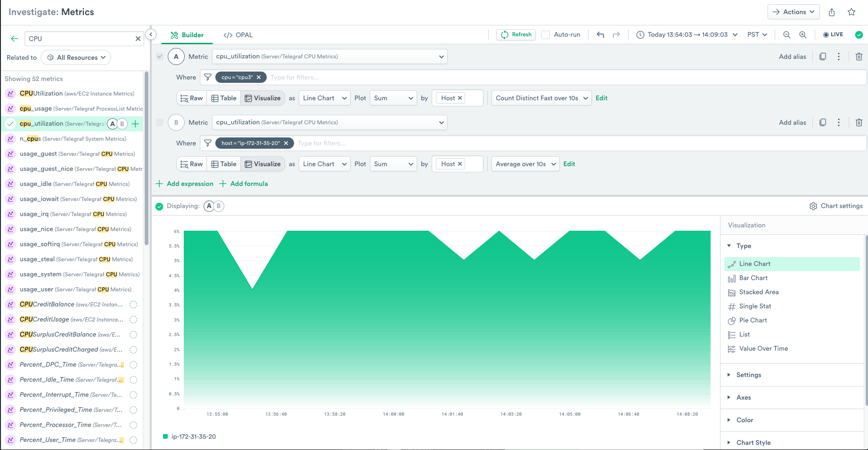Switch to the OPAL tab

click(x=238, y=35)
